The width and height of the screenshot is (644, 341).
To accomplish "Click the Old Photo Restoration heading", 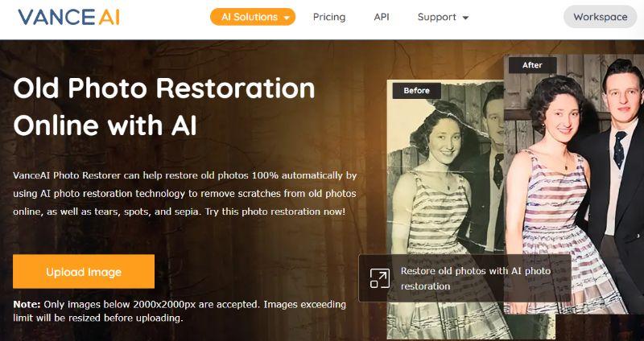I will (x=164, y=107).
